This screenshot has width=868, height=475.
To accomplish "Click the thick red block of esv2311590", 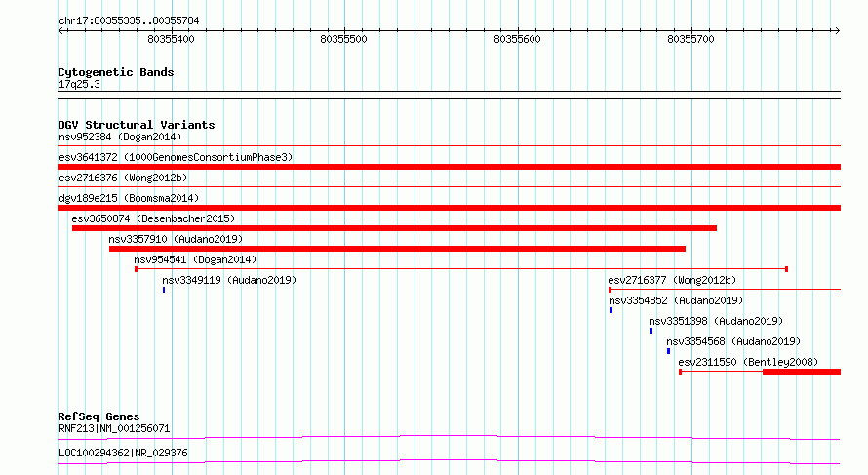I will (802, 372).
